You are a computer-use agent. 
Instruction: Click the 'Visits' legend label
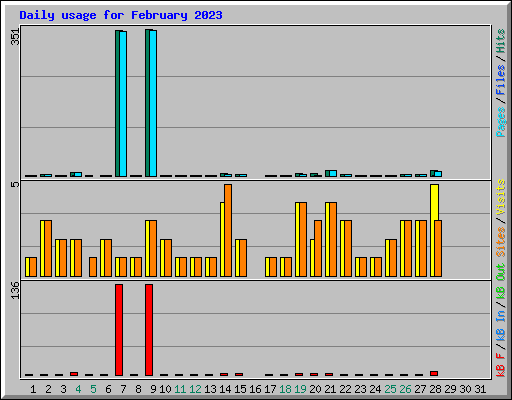coord(501,197)
